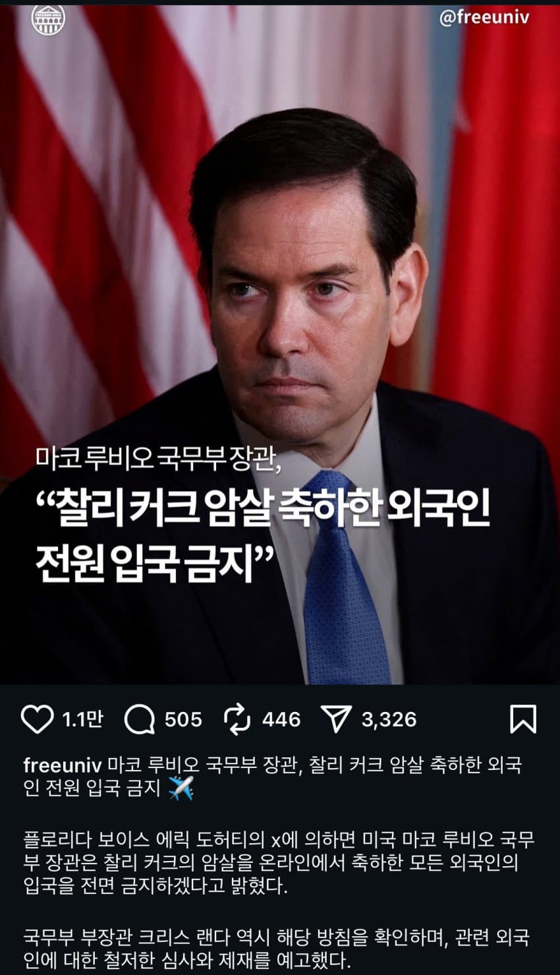Open comments via the speech bubble icon
This screenshot has width=560, height=975.
[x=140, y=719]
